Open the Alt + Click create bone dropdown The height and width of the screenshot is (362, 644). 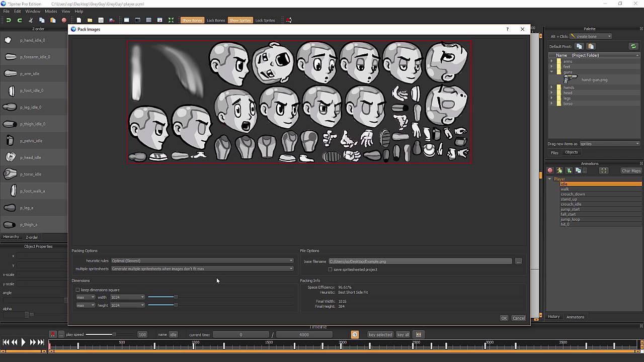pyautogui.click(x=591, y=36)
